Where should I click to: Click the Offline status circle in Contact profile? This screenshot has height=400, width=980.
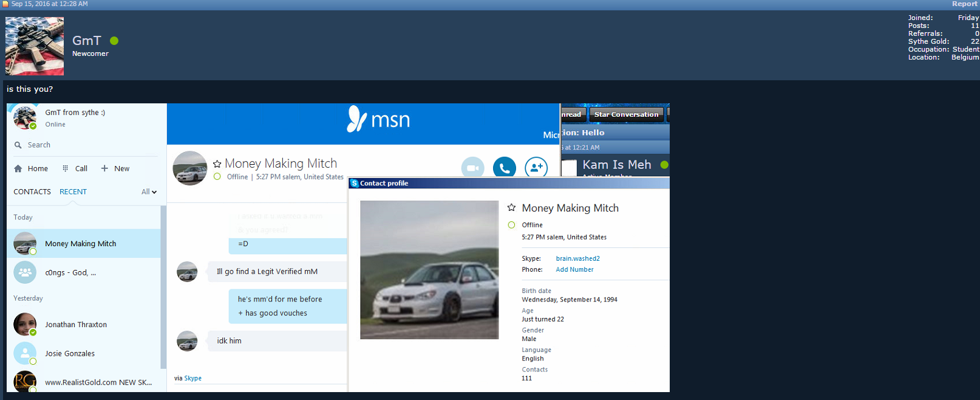(511, 225)
